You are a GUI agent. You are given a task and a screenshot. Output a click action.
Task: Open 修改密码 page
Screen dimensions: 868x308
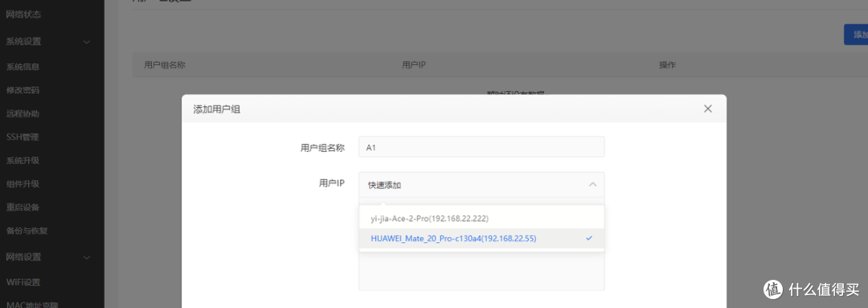[x=23, y=90]
